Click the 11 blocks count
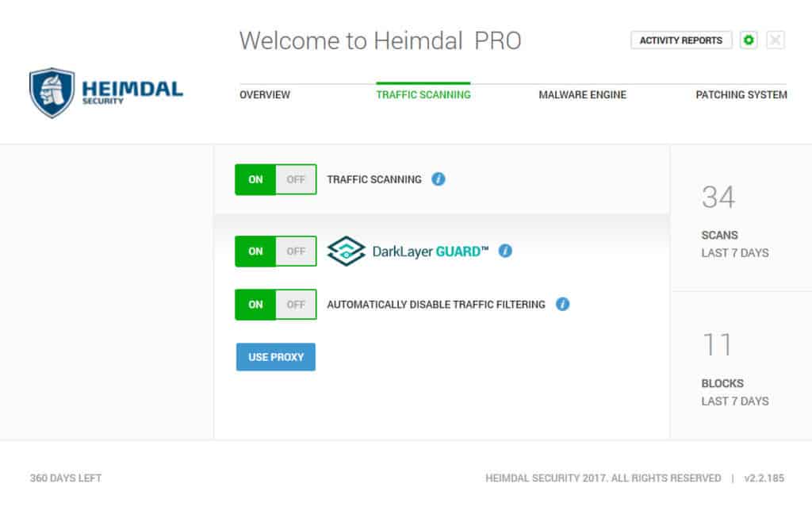The width and height of the screenshot is (812, 507). click(717, 344)
